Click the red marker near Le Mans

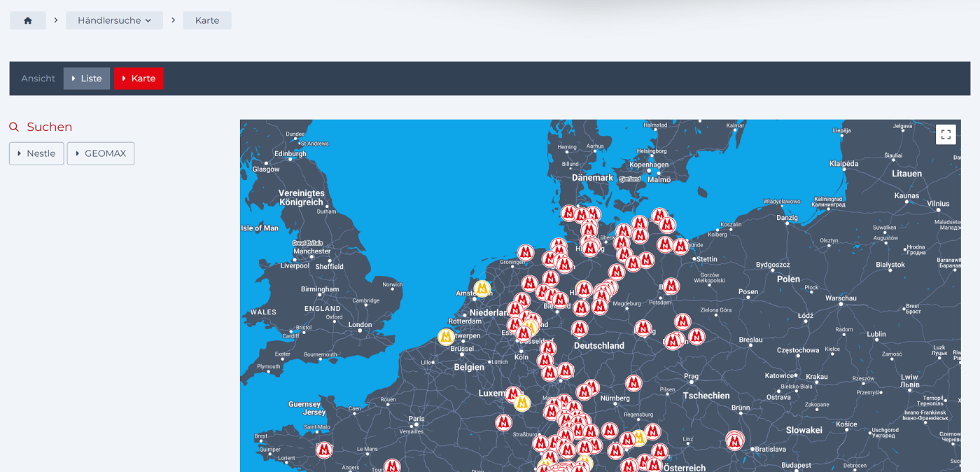pos(392,465)
